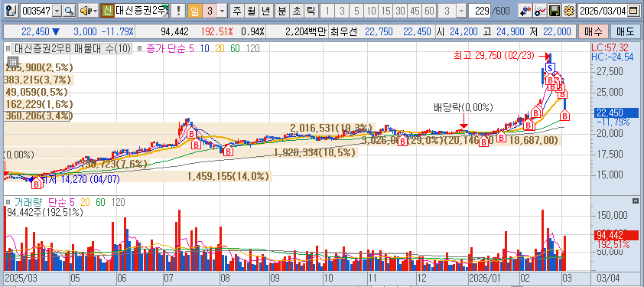Click 대신증권2우B 매물대 수(10) chart label
Image resolution: width=644 pixels, height=287 pixels.
pyautogui.click(x=72, y=48)
